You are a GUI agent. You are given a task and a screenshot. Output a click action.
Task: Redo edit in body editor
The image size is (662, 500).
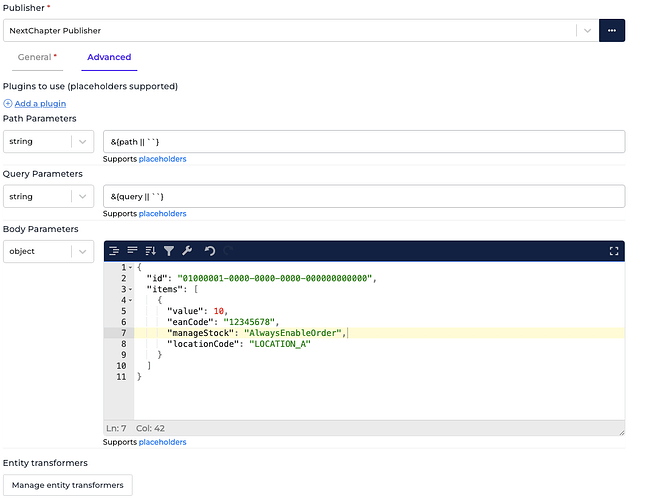click(228, 251)
